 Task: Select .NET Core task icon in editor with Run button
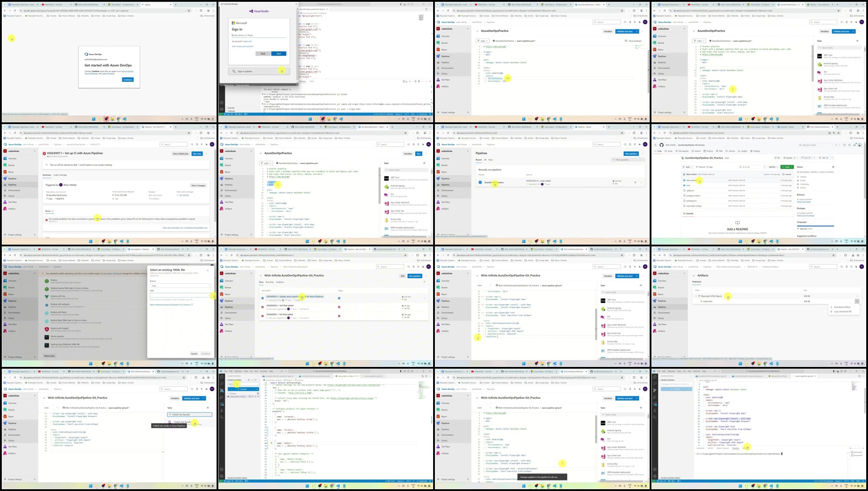point(386,178)
